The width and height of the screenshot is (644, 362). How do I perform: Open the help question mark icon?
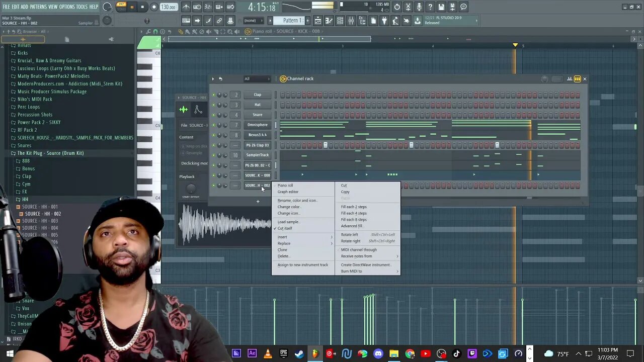click(430, 7)
